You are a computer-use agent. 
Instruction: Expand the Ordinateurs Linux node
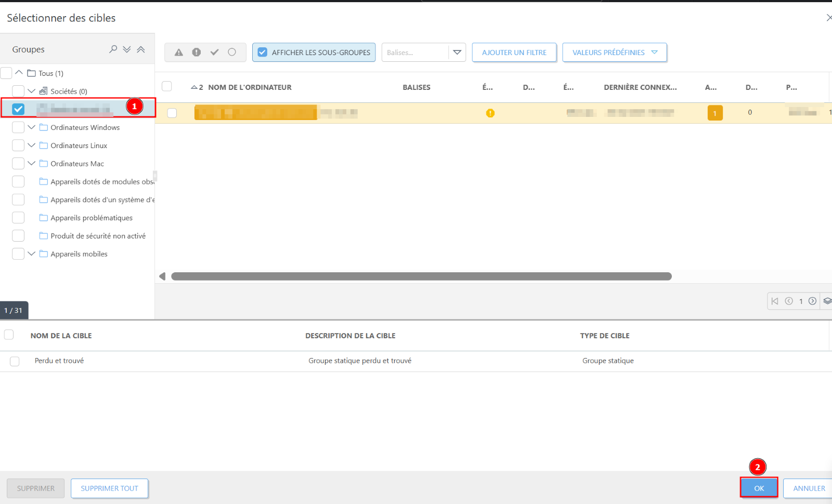coord(31,145)
